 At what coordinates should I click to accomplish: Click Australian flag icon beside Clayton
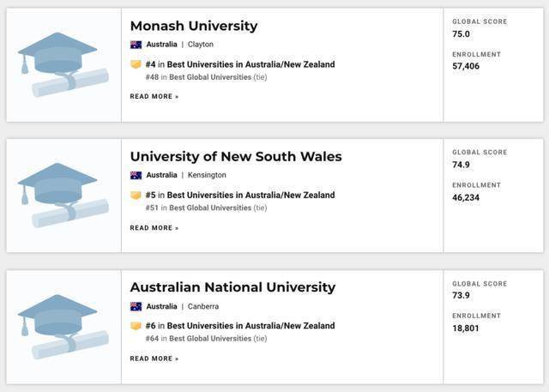point(136,45)
